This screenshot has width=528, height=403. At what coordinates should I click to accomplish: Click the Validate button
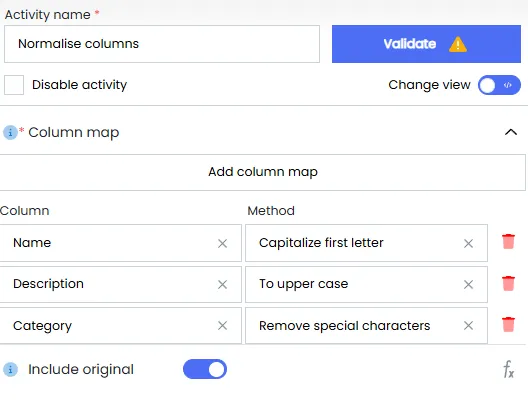click(x=426, y=44)
